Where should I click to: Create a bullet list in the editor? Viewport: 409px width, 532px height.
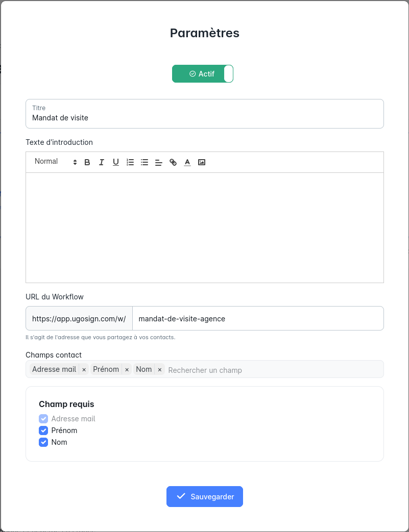pos(145,162)
